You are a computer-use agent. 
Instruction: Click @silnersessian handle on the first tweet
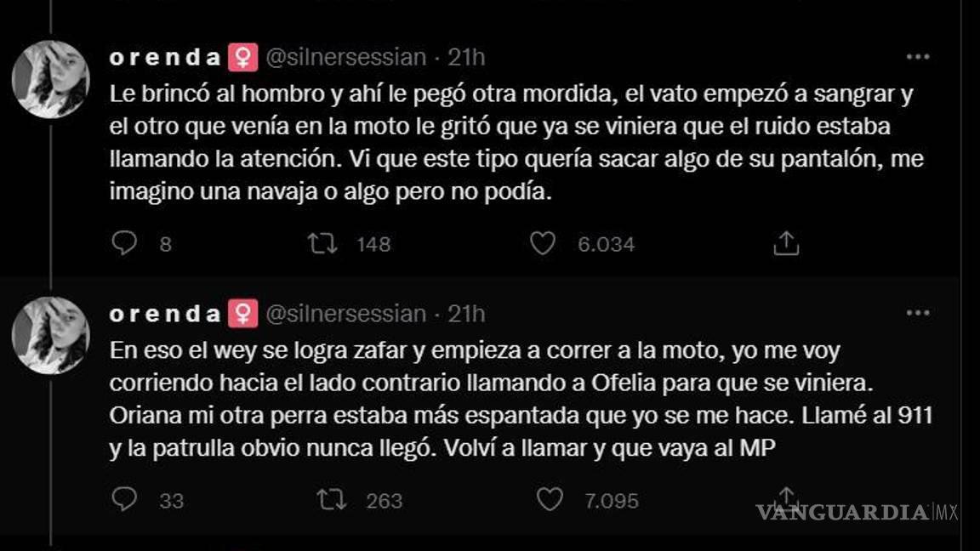pos(345,57)
